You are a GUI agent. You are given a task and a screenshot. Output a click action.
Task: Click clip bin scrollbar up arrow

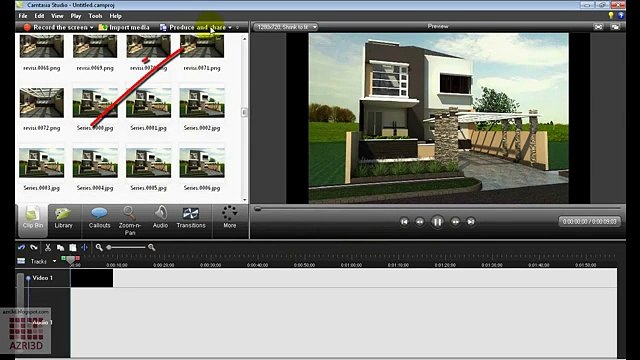[x=244, y=38]
